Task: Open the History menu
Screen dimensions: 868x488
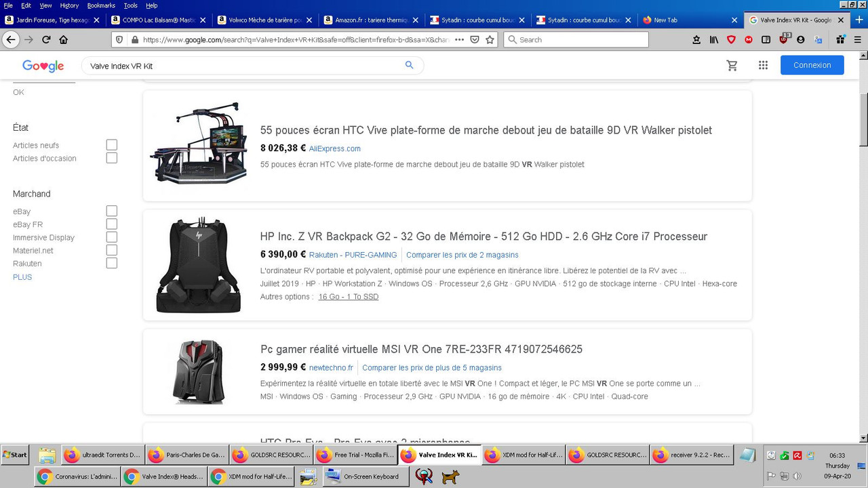Action: 69,5
